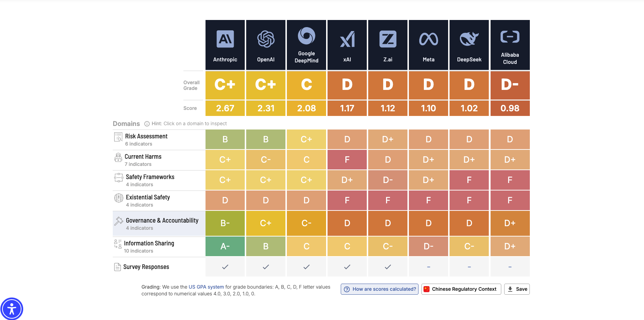
Task: Click the xAI logo icon
Action: pyautogui.click(x=347, y=38)
